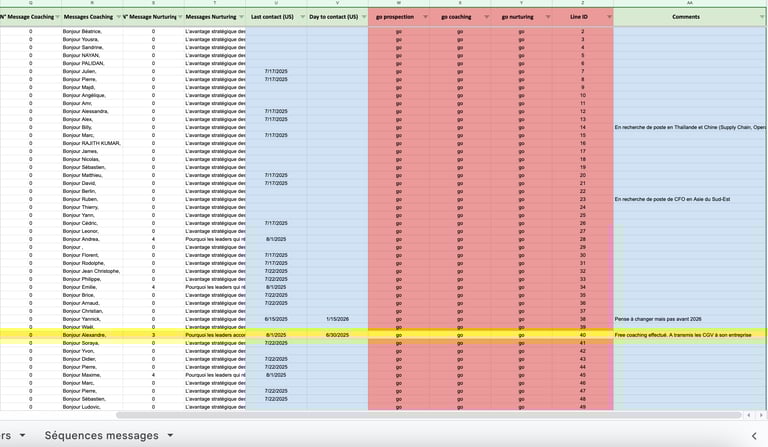Select cell 'Bonjour RAJITH KUMAR,'

92,143
